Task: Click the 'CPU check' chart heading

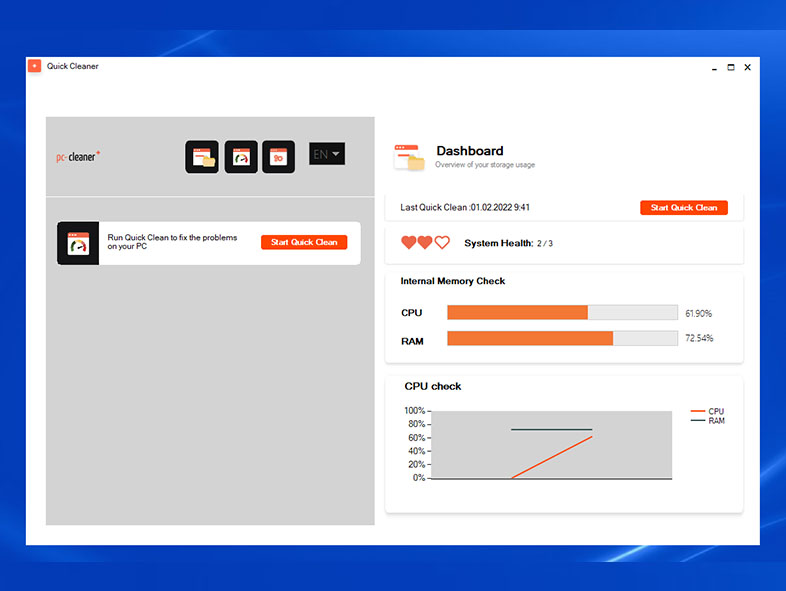Action: pos(433,386)
